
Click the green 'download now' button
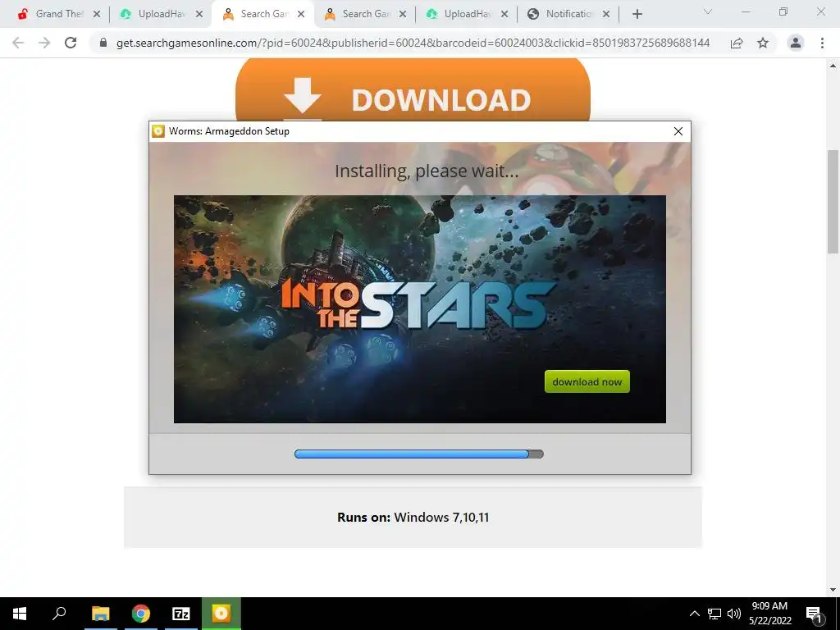tap(587, 381)
